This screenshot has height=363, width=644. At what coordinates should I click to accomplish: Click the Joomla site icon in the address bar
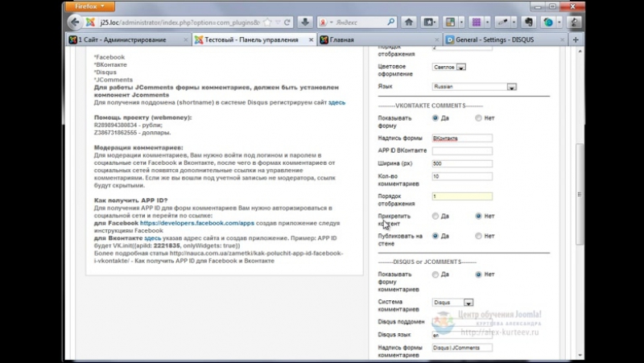pos(90,23)
